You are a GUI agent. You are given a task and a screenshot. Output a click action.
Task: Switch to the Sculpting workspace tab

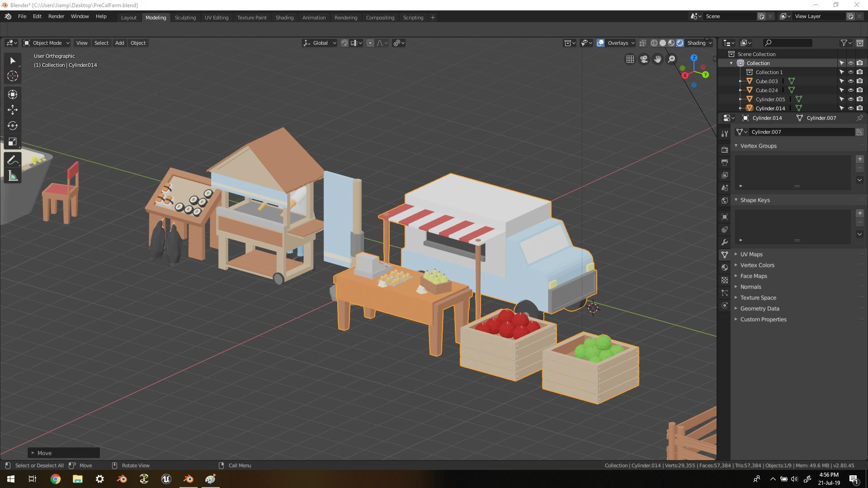pos(185,18)
